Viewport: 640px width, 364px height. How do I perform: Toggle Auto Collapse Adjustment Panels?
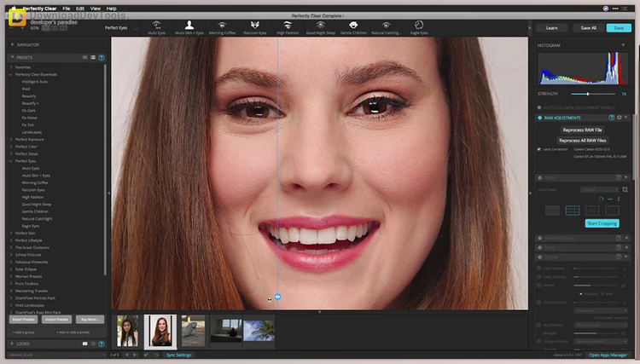click(539, 107)
